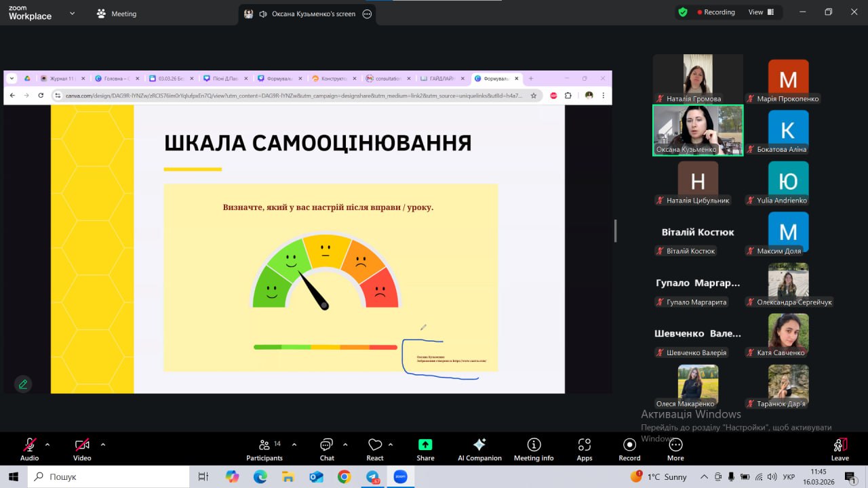The height and width of the screenshot is (488, 868).
Task: Open Windows taskbar search box
Action: pos(108,476)
